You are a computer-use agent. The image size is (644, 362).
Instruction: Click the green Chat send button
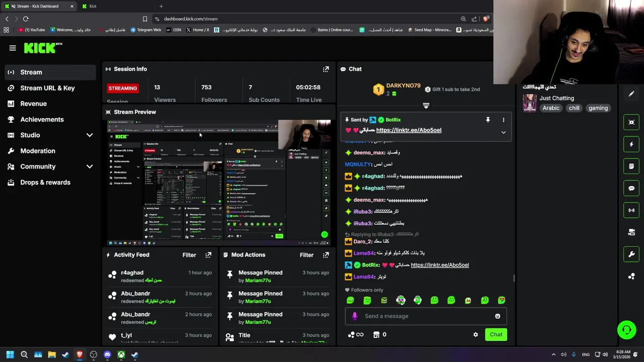496,335
